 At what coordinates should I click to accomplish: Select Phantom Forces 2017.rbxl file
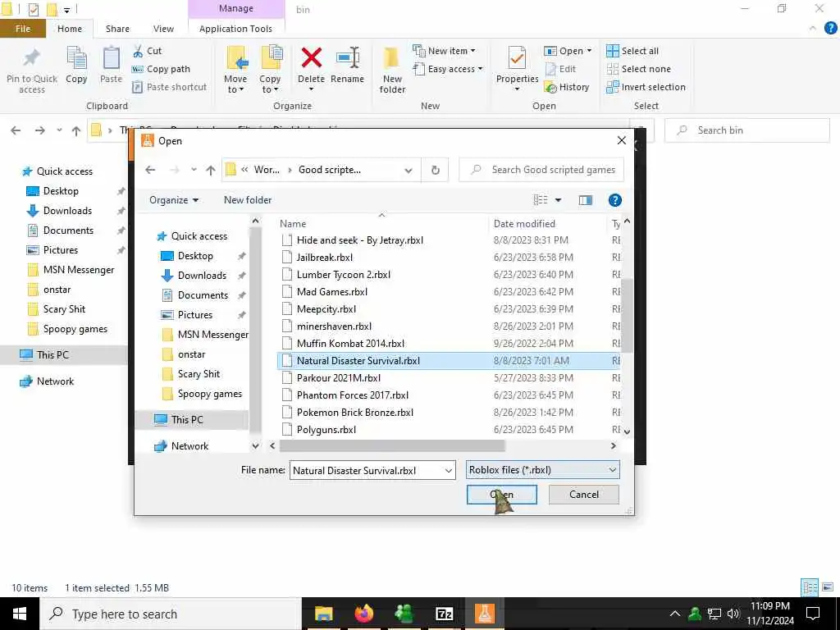[x=353, y=395]
